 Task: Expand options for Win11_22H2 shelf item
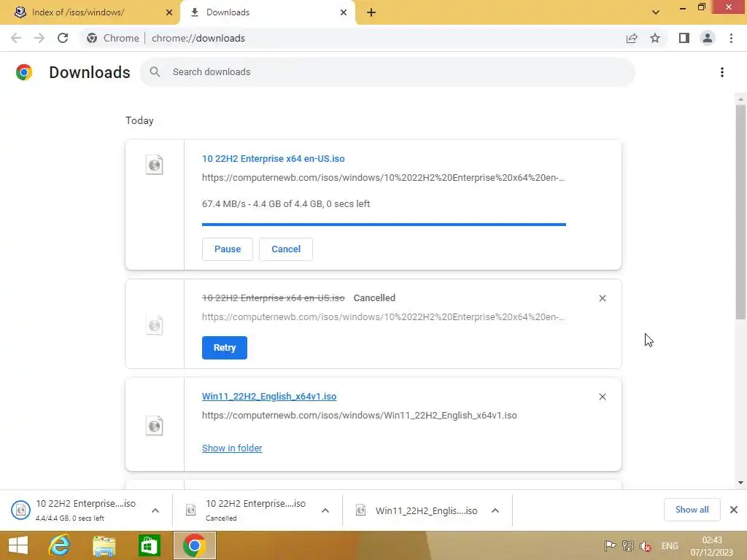point(495,510)
